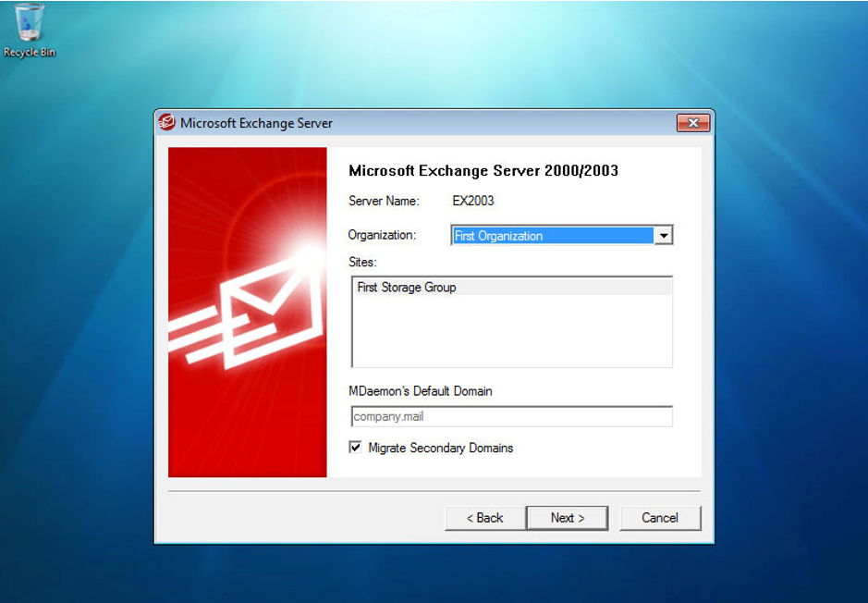Viewport: 868px width, 603px height.
Task: Cancel the migration wizard
Action: click(660, 518)
